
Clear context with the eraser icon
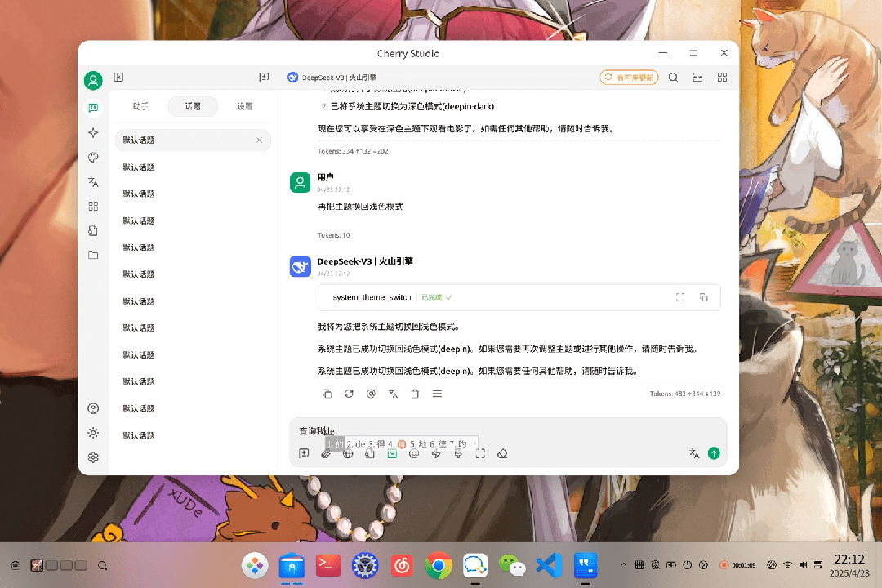coord(502,453)
